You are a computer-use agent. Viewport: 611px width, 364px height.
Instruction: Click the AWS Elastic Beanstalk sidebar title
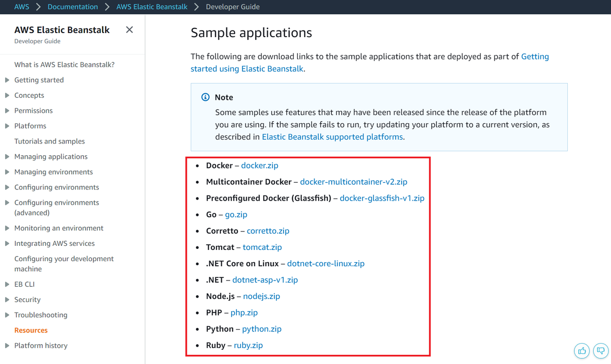[x=62, y=30]
